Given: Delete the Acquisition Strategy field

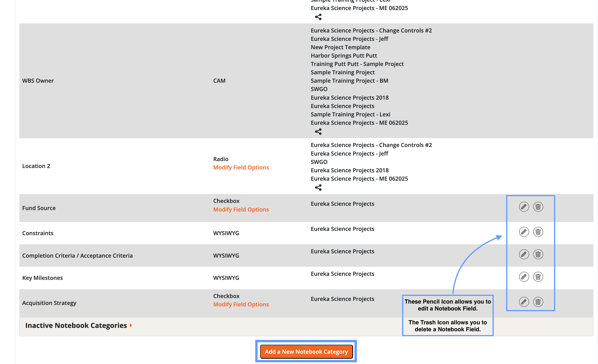Looking at the screenshot, I should coord(538,302).
